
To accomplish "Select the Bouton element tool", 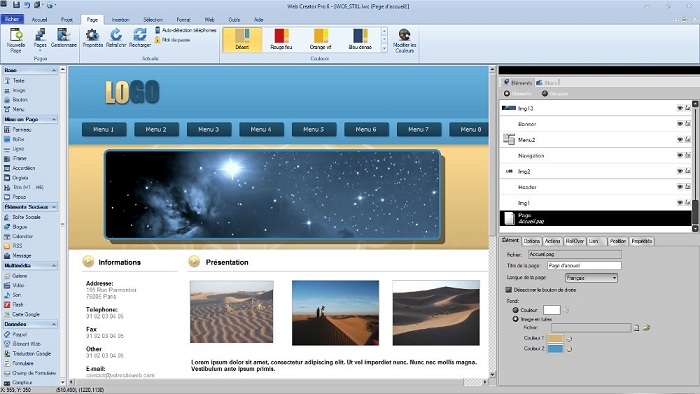I will (16, 100).
